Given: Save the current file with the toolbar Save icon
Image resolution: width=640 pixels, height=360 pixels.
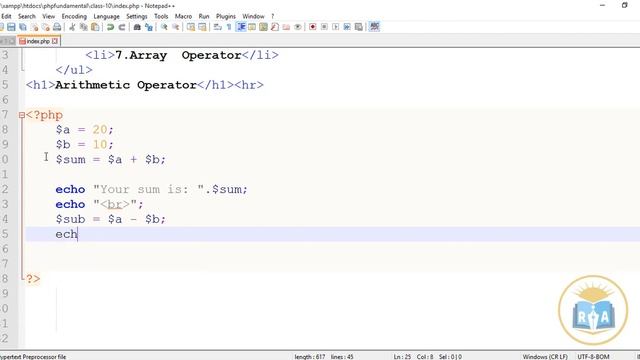Looking at the screenshot, I should [x=11, y=27].
